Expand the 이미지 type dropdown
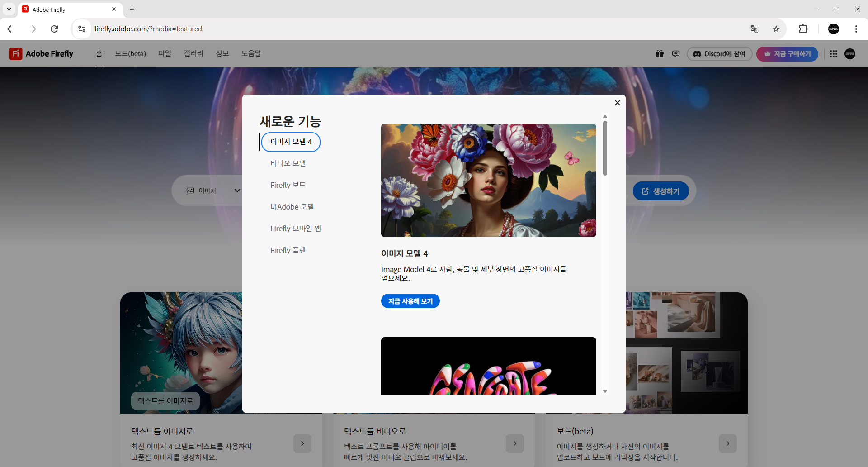 point(213,191)
